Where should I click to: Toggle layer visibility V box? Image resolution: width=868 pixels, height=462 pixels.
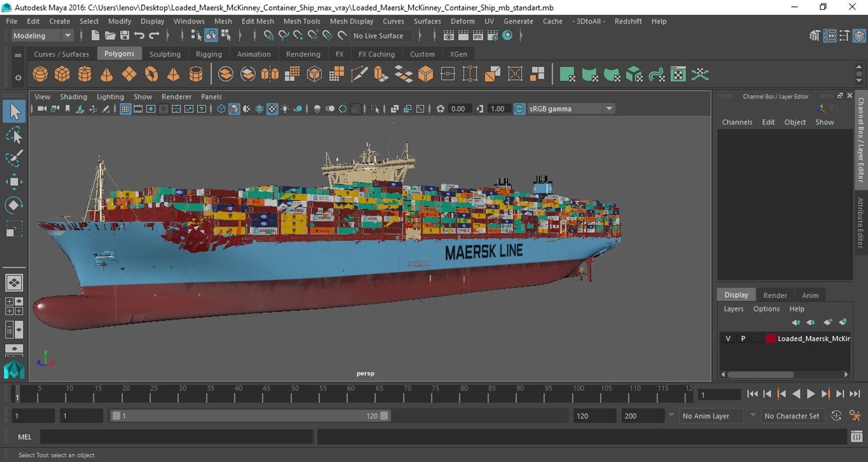pos(728,339)
